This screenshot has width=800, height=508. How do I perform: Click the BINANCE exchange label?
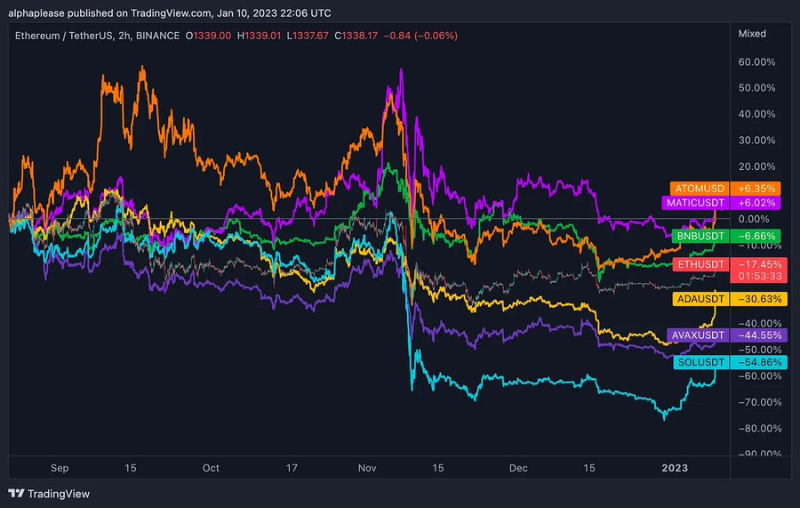tap(158, 36)
